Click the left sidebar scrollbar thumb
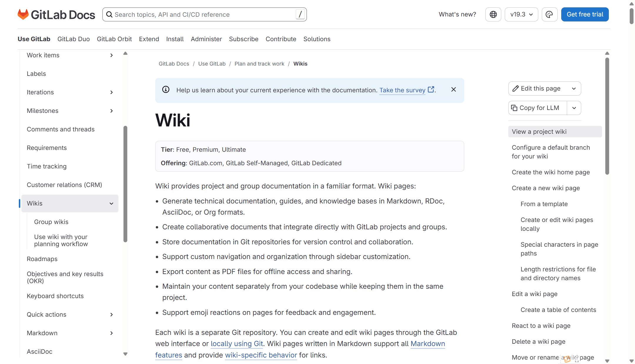 [126, 184]
